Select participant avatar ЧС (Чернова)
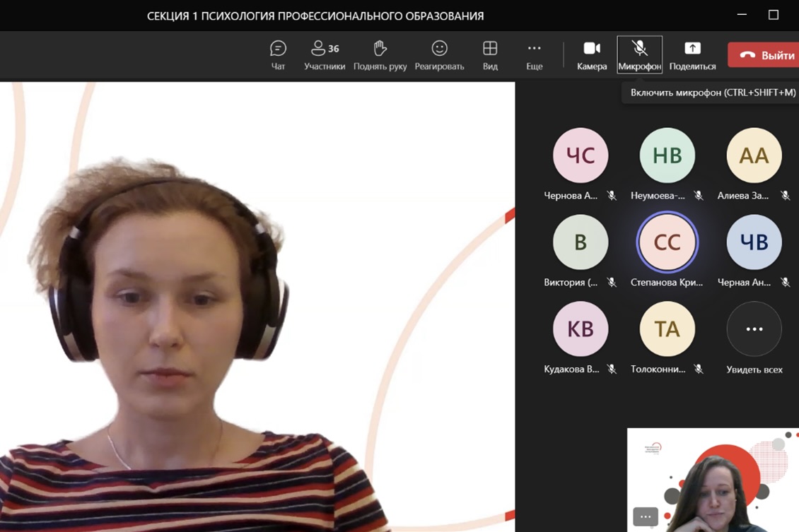This screenshot has height=532, width=799. [581, 155]
